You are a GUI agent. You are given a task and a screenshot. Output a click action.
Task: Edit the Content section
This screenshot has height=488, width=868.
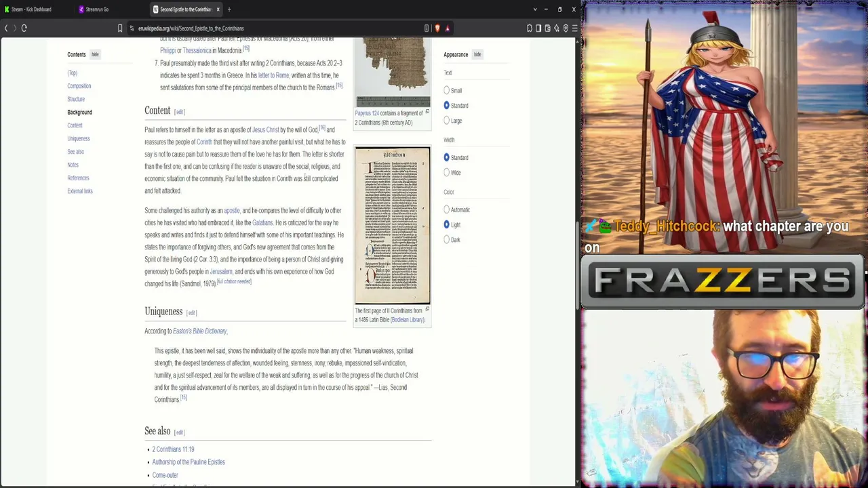tap(180, 112)
